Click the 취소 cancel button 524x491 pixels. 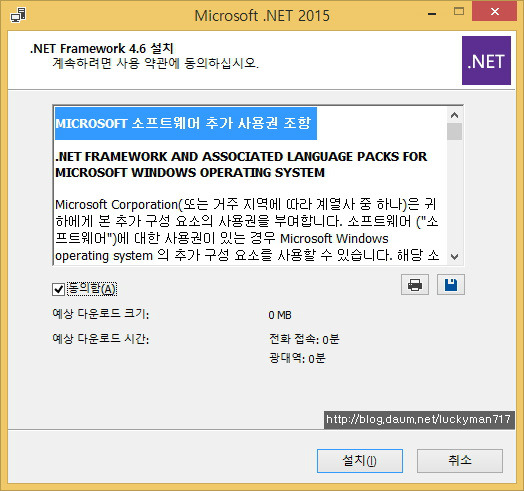(460, 461)
